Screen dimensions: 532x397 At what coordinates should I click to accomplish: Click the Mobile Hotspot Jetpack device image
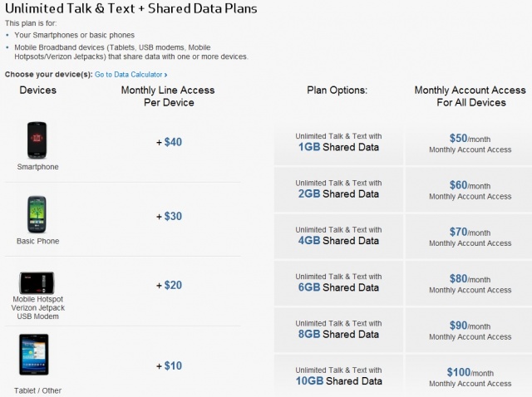coord(38,282)
